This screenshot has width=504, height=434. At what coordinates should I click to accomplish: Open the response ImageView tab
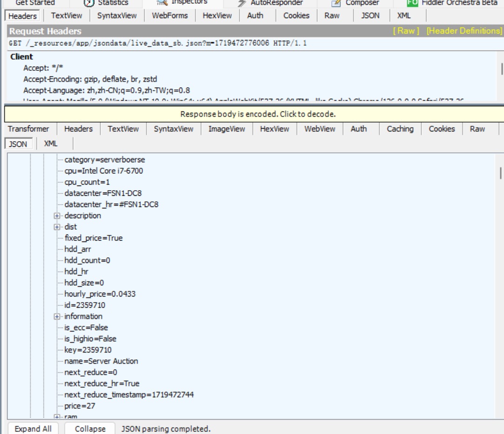pyautogui.click(x=227, y=129)
